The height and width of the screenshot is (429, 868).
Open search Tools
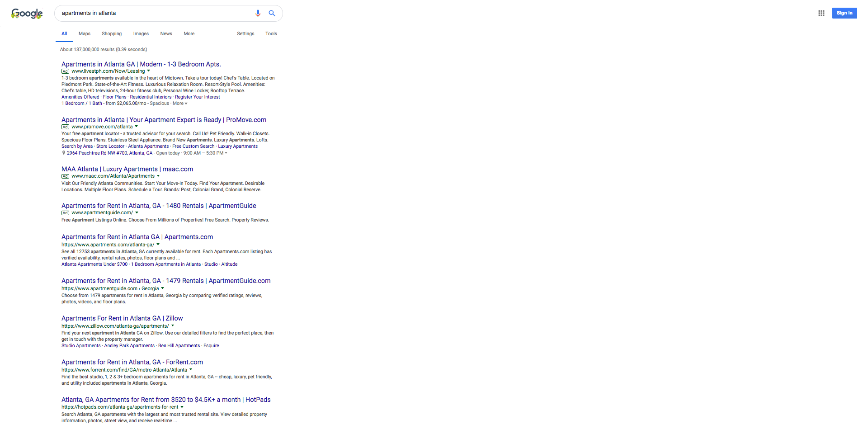(271, 34)
